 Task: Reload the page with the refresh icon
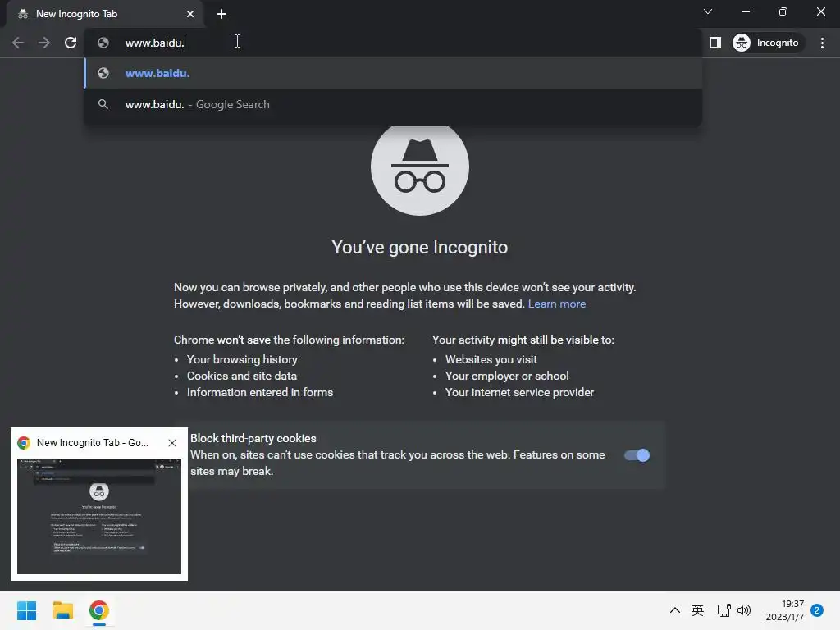coord(71,43)
